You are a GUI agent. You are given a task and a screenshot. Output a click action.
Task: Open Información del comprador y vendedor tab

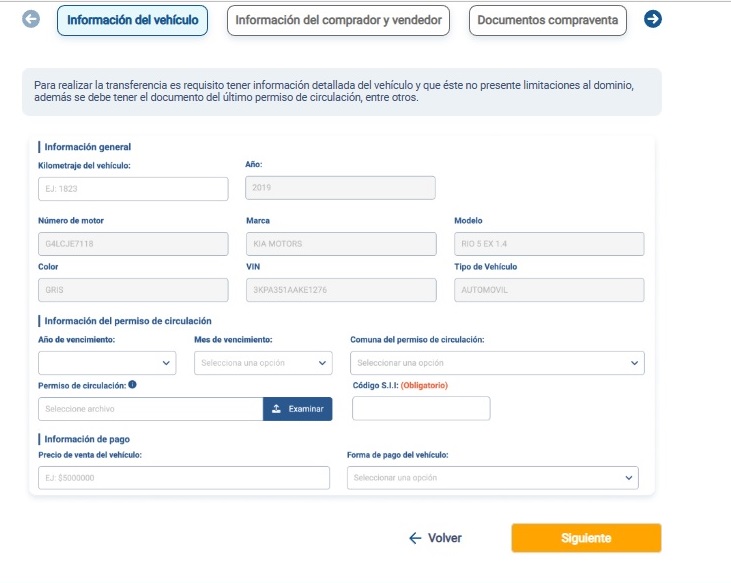tap(338, 21)
